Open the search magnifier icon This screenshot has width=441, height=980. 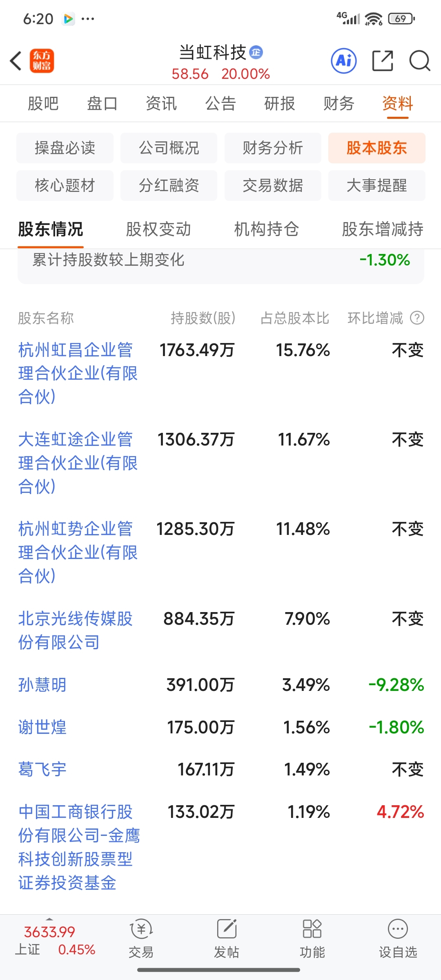tap(420, 61)
